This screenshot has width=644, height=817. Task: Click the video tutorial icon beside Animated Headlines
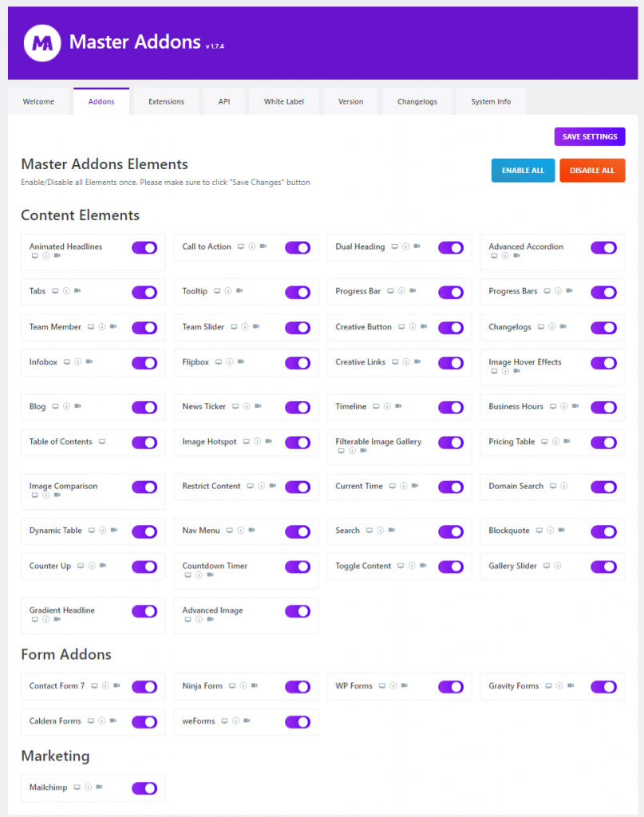point(58,256)
